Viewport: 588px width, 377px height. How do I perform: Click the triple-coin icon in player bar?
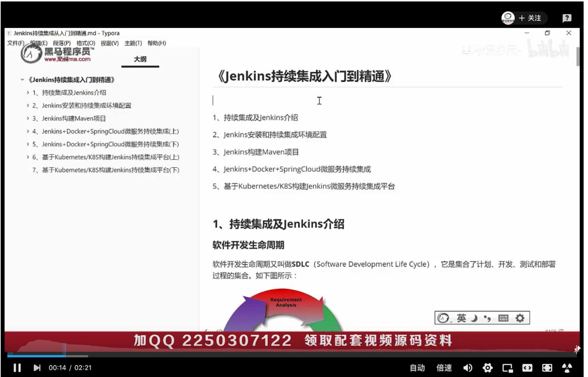click(567, 368)
